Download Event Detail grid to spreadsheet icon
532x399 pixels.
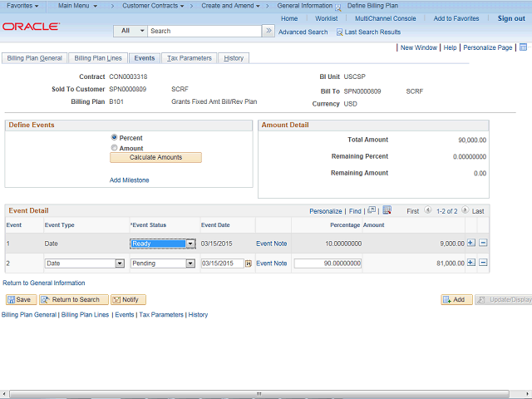click(x=387, y=210)
